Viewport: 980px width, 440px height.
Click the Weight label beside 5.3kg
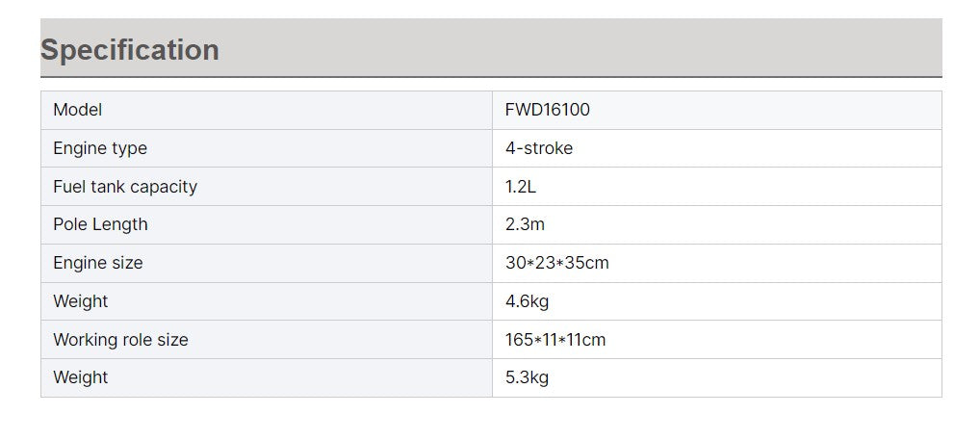click(81, 377)
